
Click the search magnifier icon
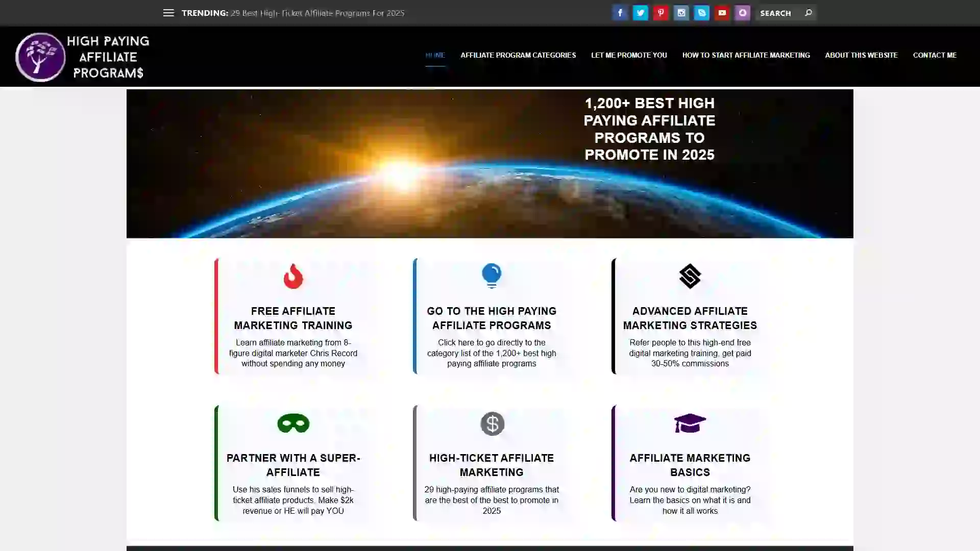pos(808,13)
